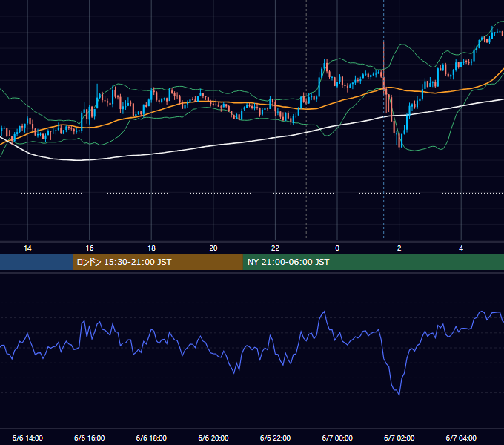
Task: Click the 22 hour label on chart axis
Action: pyautogui.click(x=275, y=248)
